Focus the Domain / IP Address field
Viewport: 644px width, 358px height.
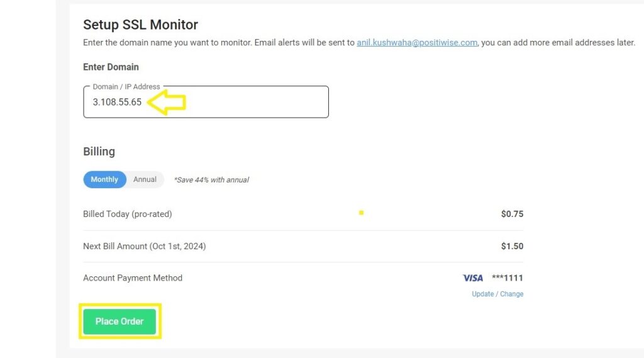(x=206, y=102)
